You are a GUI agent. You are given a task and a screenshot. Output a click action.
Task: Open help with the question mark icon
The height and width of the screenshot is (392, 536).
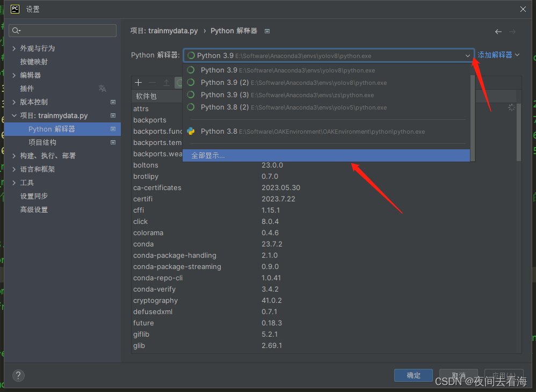tap(18, 375)
